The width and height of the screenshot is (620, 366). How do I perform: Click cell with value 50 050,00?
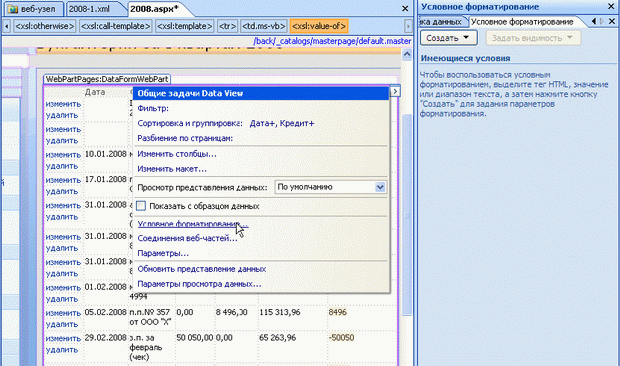pos(195,338)
